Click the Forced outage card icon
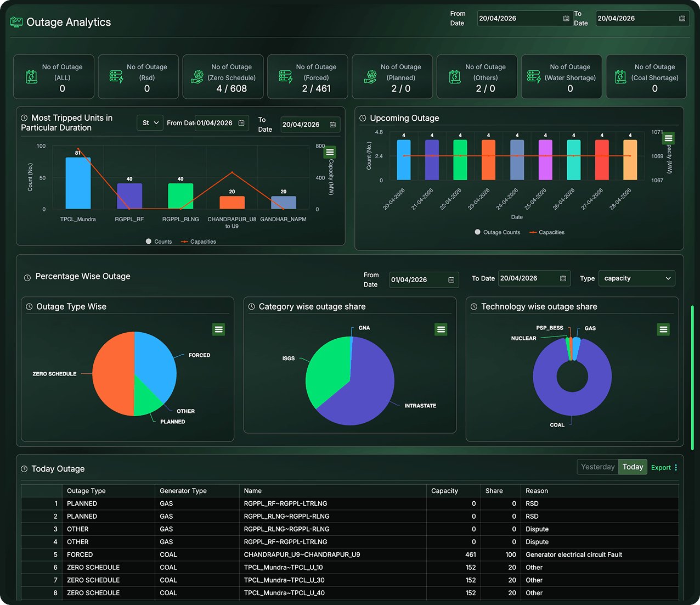The width and height of the screenshot is (700, 605). point(285,77)
